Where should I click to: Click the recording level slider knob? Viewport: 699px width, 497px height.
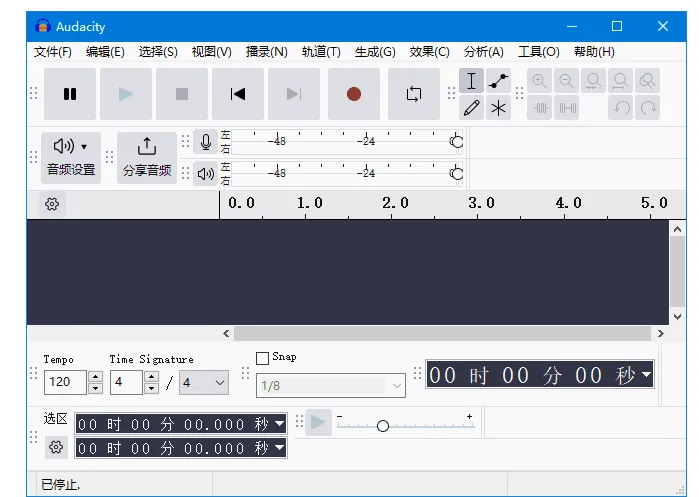pos(456,142)
